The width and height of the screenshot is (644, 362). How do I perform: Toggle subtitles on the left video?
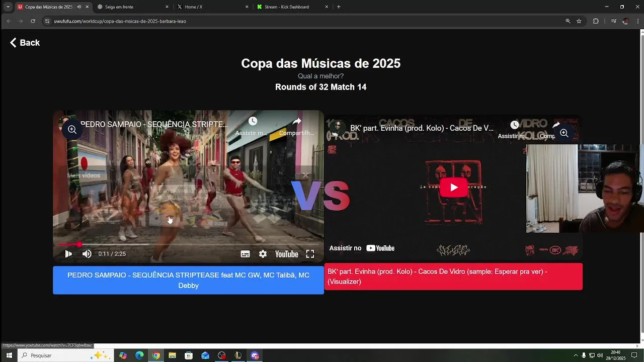coord(245,254)
